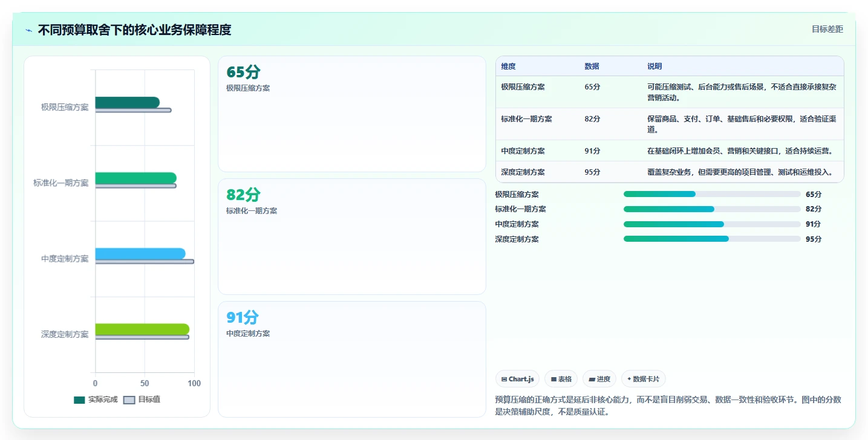Click the 深度定制方案 chart axis label
The height and width of the screenshot is (440, 868).
coord(65,334)
